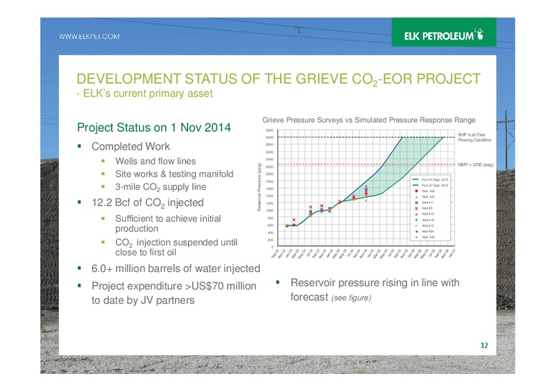Select the '12.2 Bcf of CO2 injected' bullet

[148, 203]
